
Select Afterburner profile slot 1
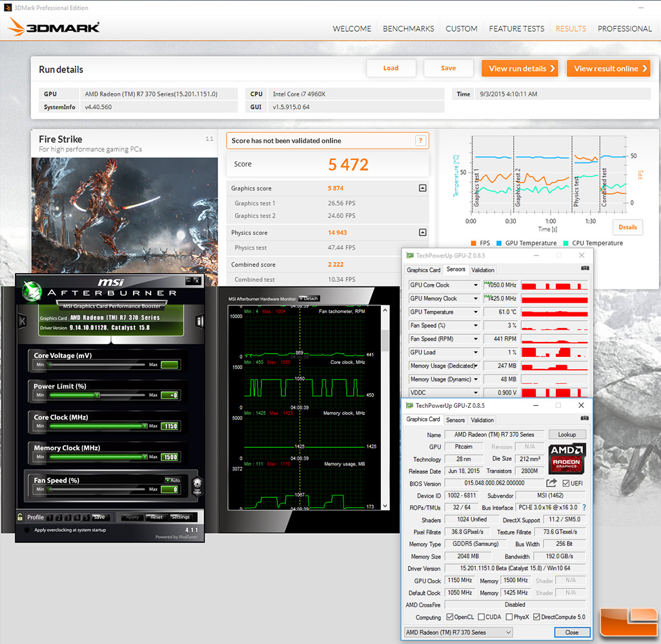pos(50,517)
